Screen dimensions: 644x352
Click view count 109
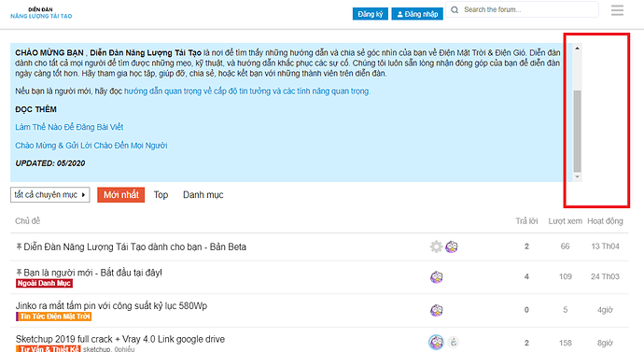(x=566, y=276)
